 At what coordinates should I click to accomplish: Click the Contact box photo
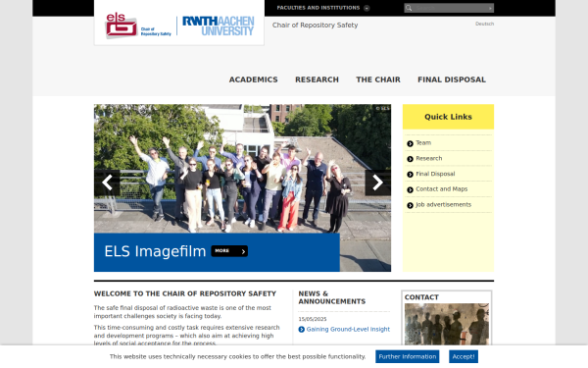tap(447, 324)
